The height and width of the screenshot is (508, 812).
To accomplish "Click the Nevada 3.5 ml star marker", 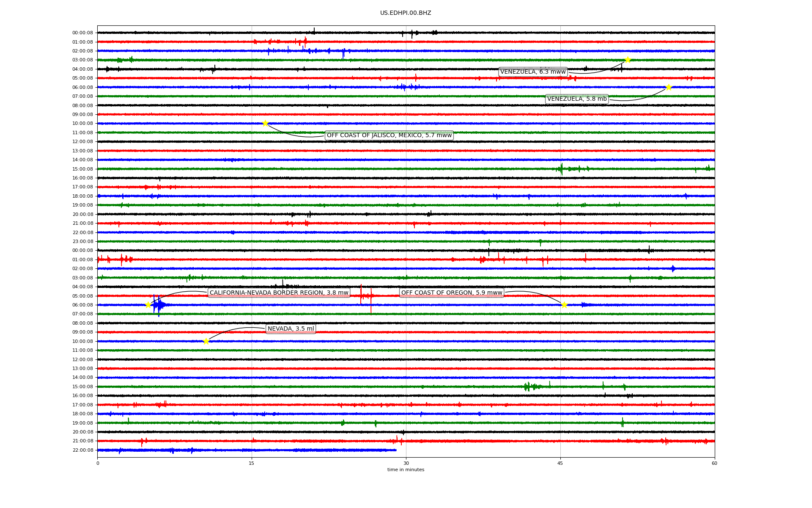I will 206,341.
